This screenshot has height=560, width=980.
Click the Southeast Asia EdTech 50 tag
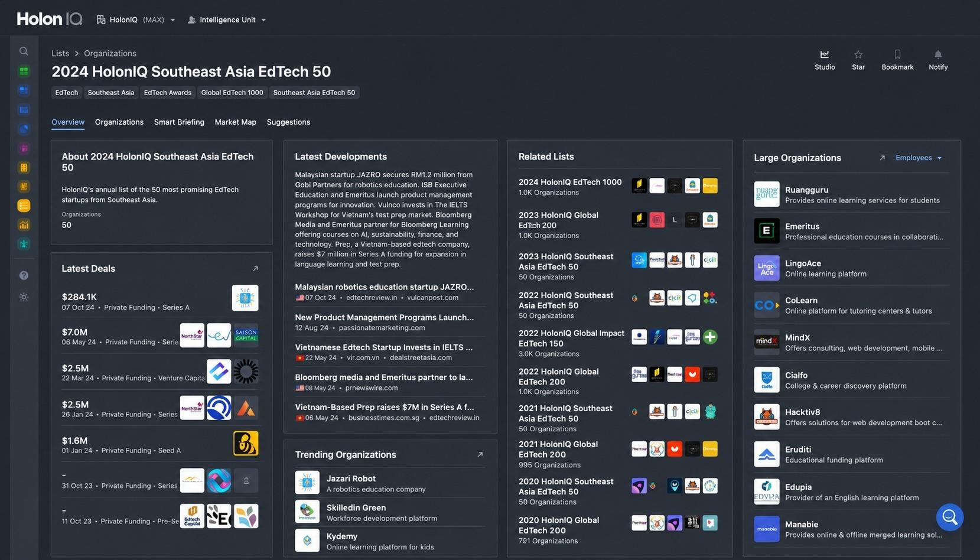click(314, 93)
